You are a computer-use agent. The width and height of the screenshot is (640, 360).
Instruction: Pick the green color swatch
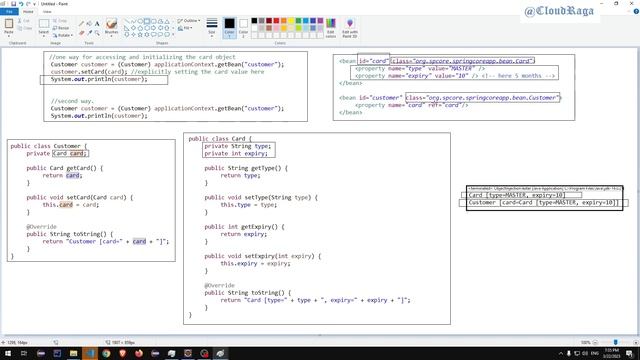(298, 21)
